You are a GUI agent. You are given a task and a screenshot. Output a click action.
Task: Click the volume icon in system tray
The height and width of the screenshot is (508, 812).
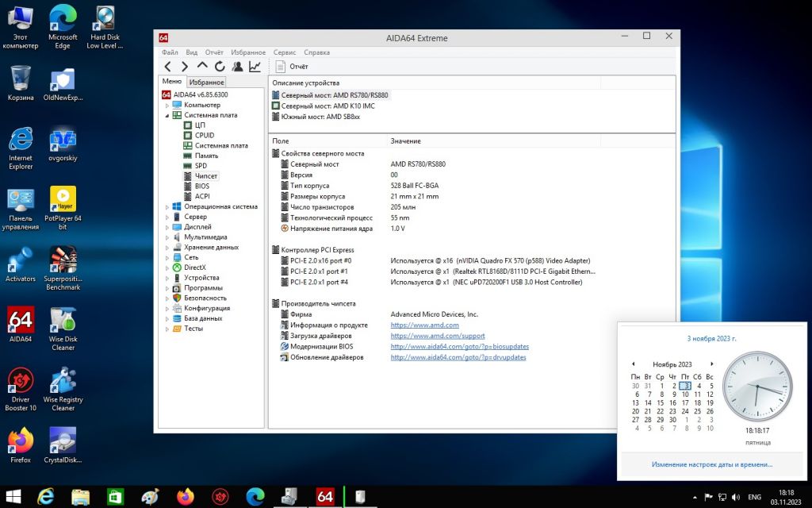point(735,497)
